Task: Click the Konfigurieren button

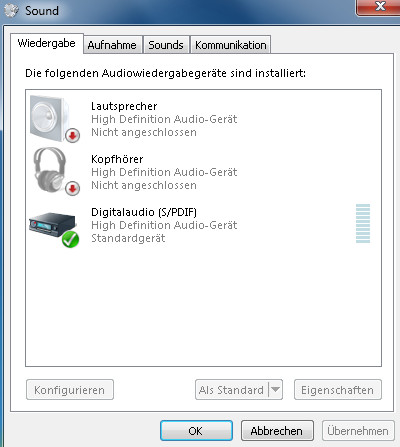Action: tap(70, 389)
